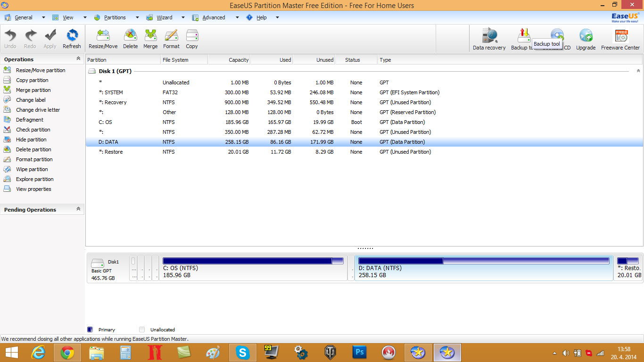Select Disk1 Basic GPT in disk map
The image size is (644, 362).
[108, 268]
